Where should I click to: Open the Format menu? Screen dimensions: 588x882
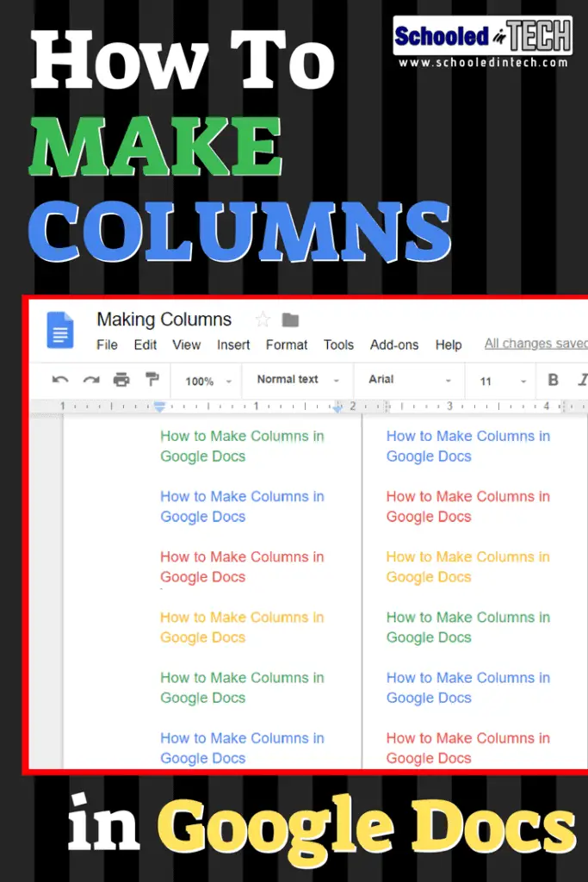pos(287,345)
